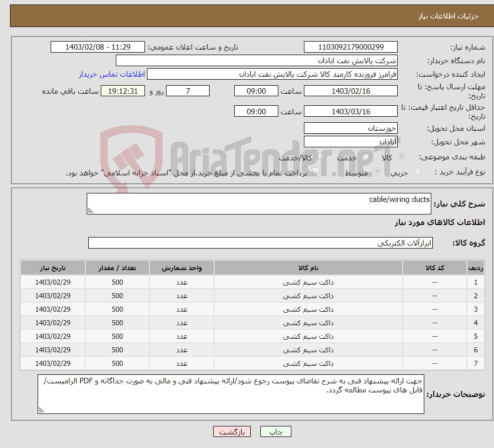Click need date 1403/02/29 in row 7
The width and height of the screenshot is (494, 448).
click(53, 364)
